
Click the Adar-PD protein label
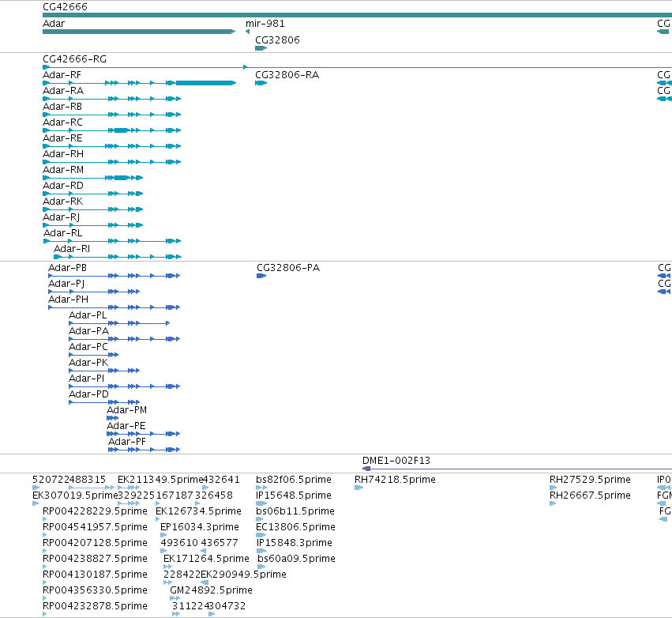click(88, 394)
